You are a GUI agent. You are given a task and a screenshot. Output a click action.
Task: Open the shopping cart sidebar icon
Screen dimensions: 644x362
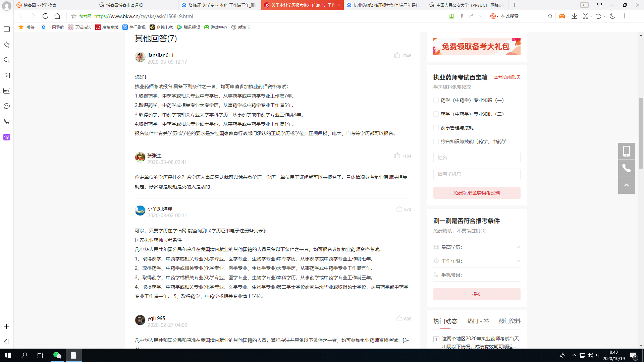point(7,122)
